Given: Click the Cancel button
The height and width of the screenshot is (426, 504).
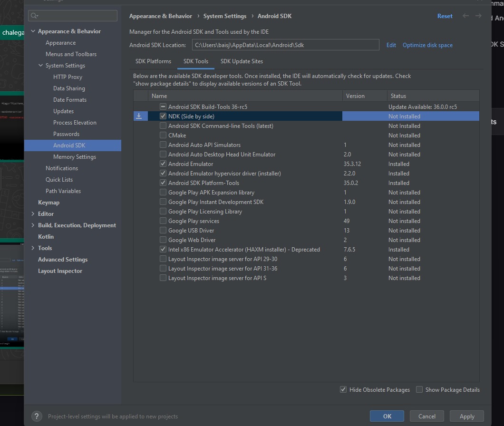Looking at the screenshot, I should click(427, 416).
